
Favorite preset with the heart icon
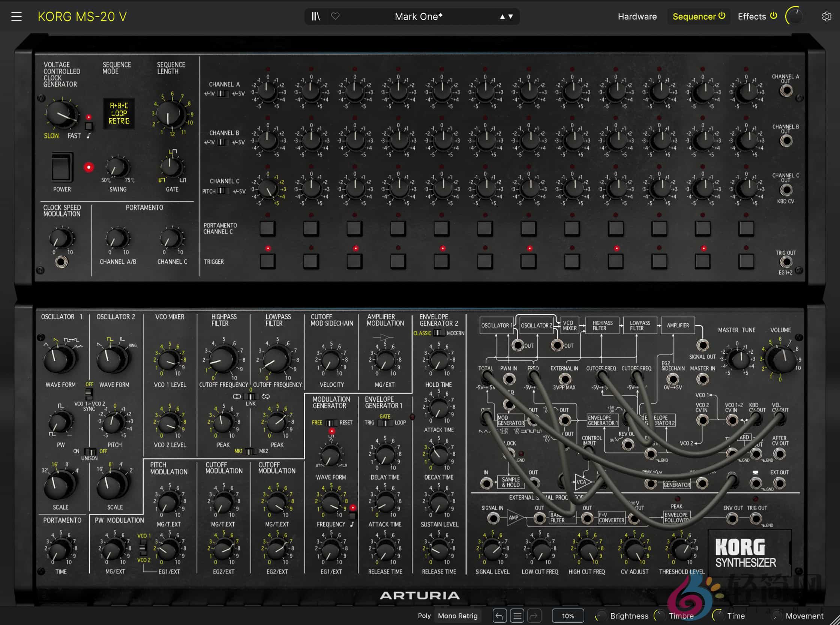click(335, 16)
